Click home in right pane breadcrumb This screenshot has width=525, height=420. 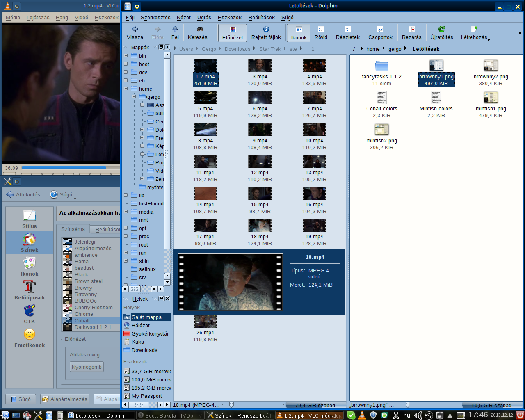click(x=373, y=49)
